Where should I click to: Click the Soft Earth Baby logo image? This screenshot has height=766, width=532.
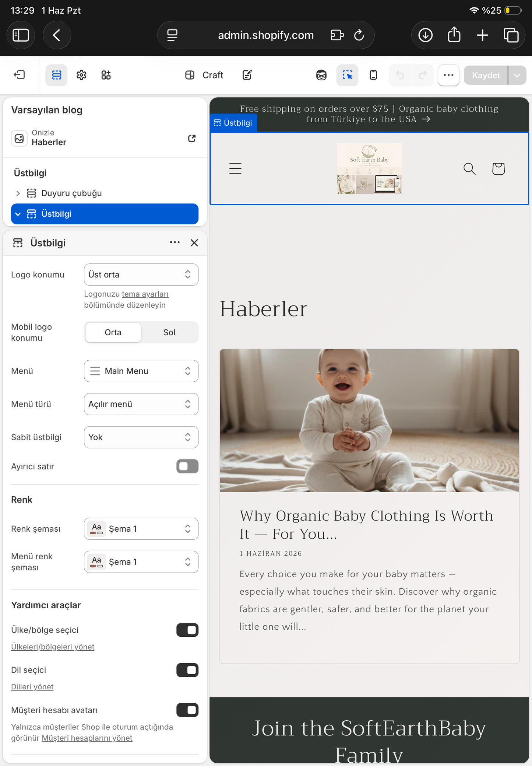(369, 168)
